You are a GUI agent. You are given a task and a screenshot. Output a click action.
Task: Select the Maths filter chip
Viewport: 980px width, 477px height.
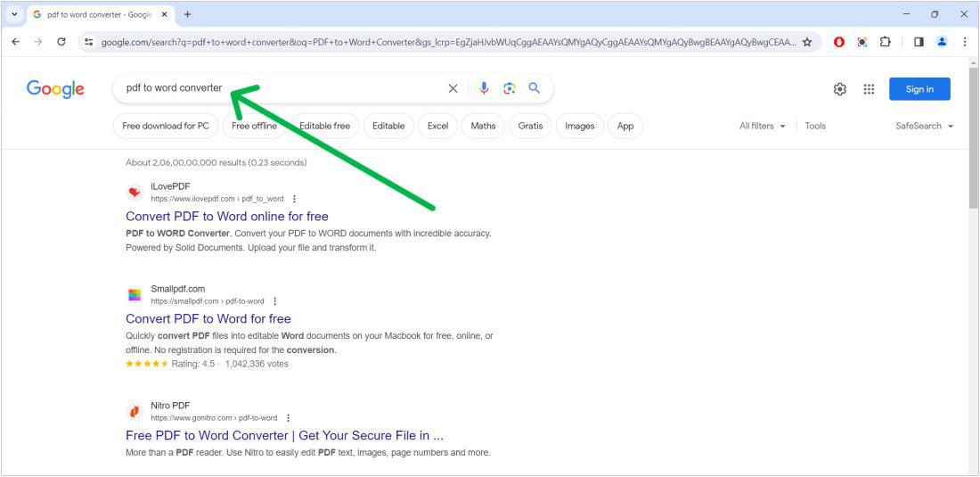point(483,126)
